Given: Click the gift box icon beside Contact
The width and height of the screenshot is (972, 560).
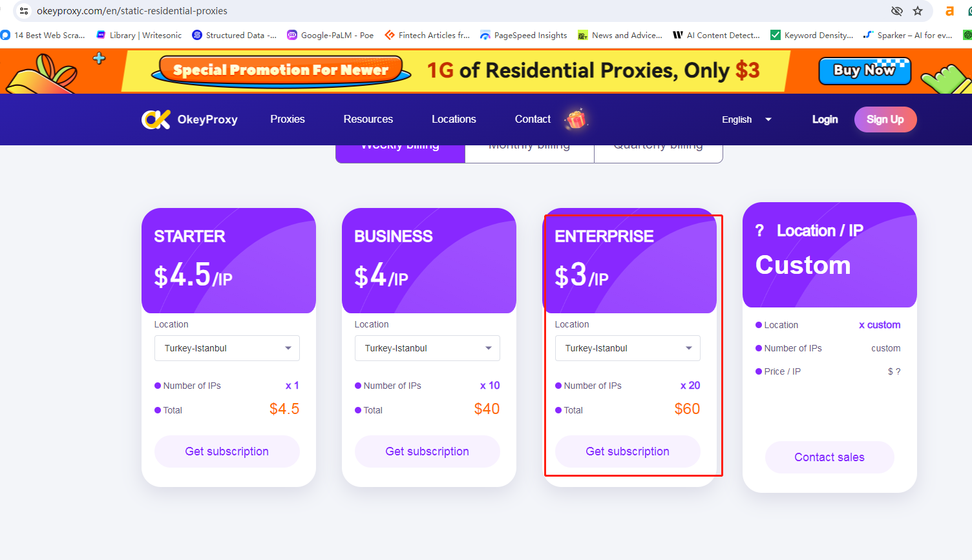Looking at the screenshot, I should pos(576,119).
